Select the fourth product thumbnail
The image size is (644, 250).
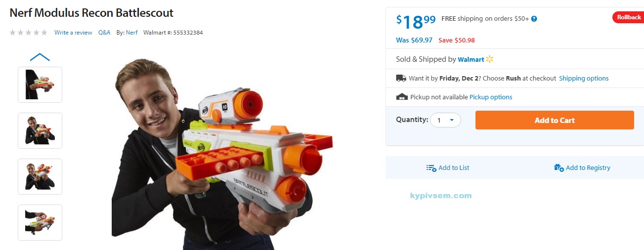(x=40, y=222)
